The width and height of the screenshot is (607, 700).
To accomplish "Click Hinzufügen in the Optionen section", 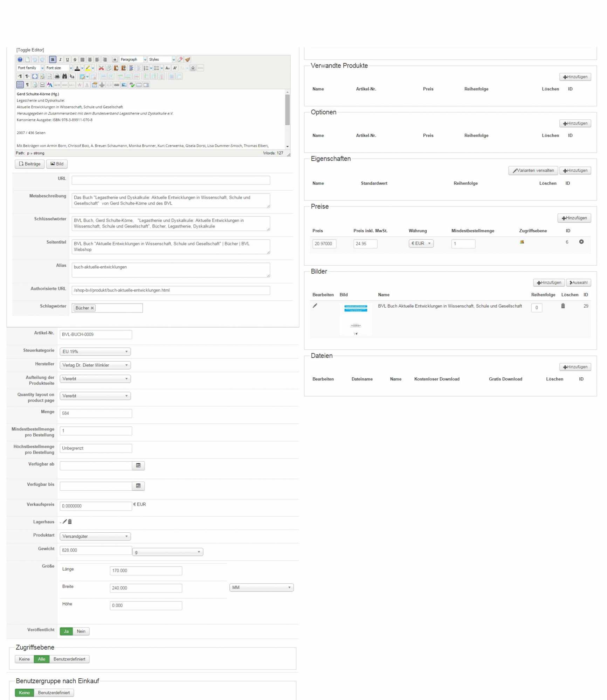I will point(575,123).
